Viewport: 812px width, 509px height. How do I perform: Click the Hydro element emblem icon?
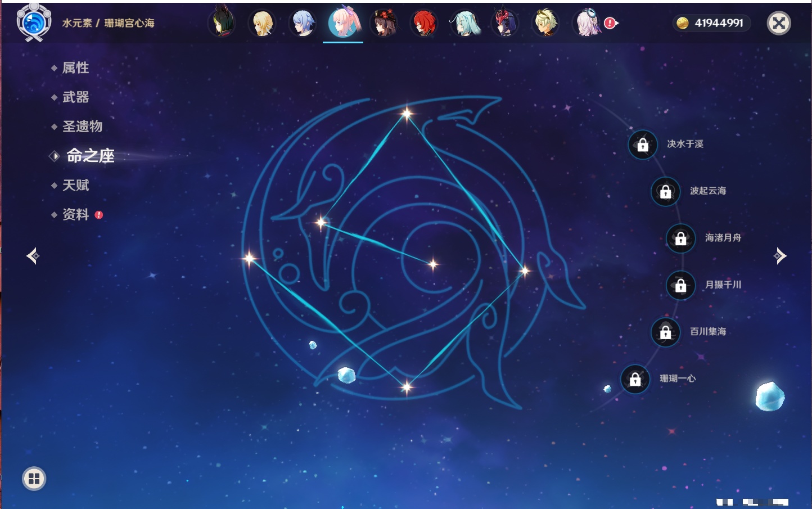coord(34,22)
